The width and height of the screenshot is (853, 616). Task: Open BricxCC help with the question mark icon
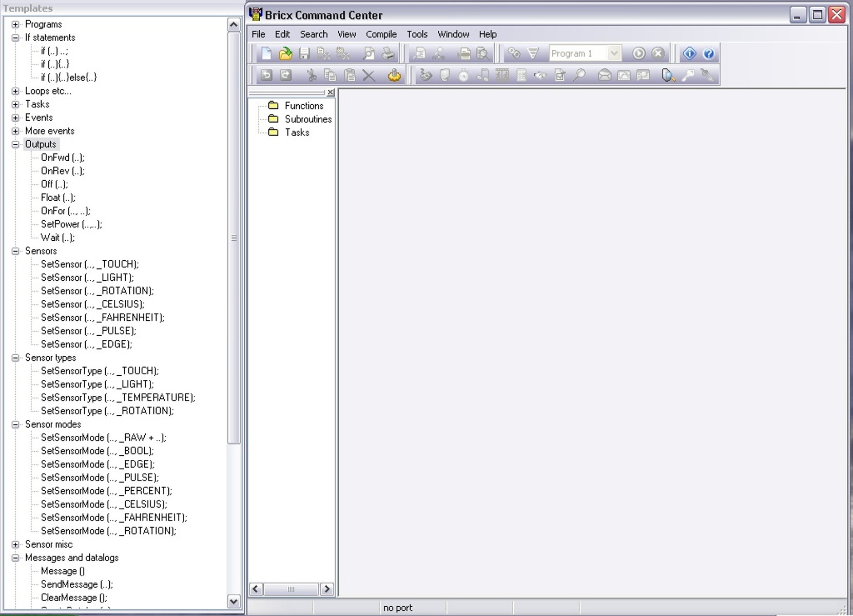click(x=709, y=53)
